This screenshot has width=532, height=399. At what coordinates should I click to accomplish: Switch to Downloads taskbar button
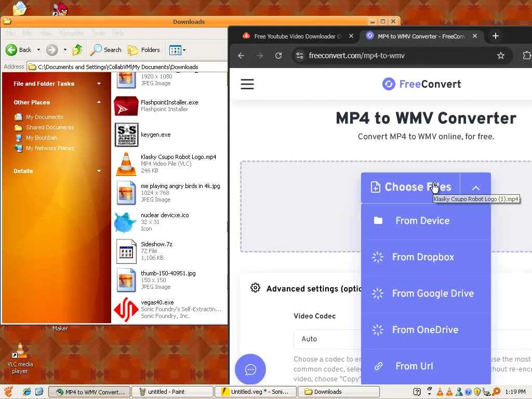pyautogui.click(x=339, y=392)
